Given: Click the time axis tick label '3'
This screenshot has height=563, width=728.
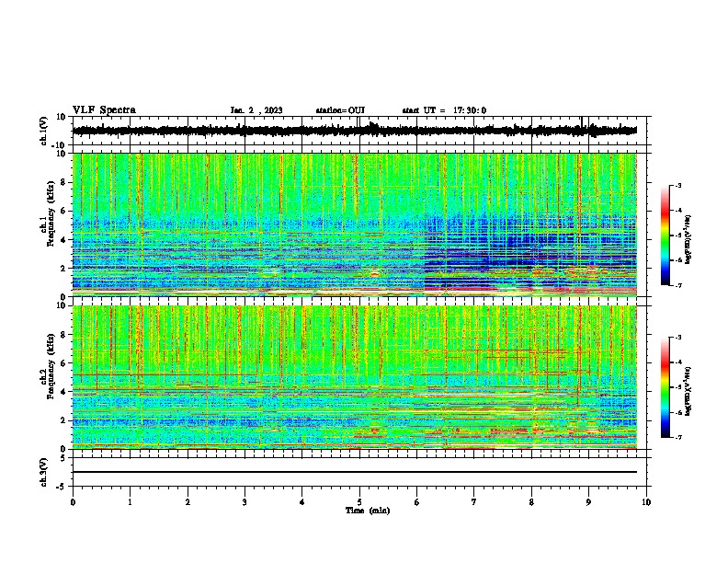Looking at the screenshot, I should pos(245,502).
